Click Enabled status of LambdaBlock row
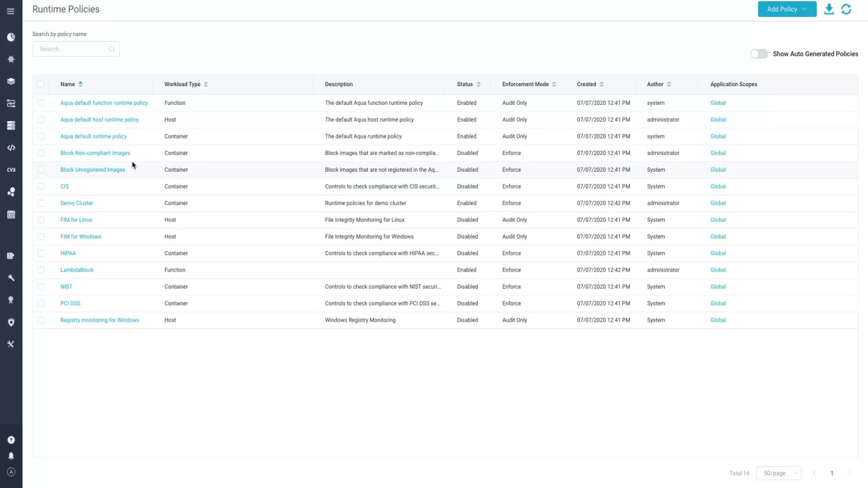The height and width of the screenshot is (488, 868). point(467,270)
